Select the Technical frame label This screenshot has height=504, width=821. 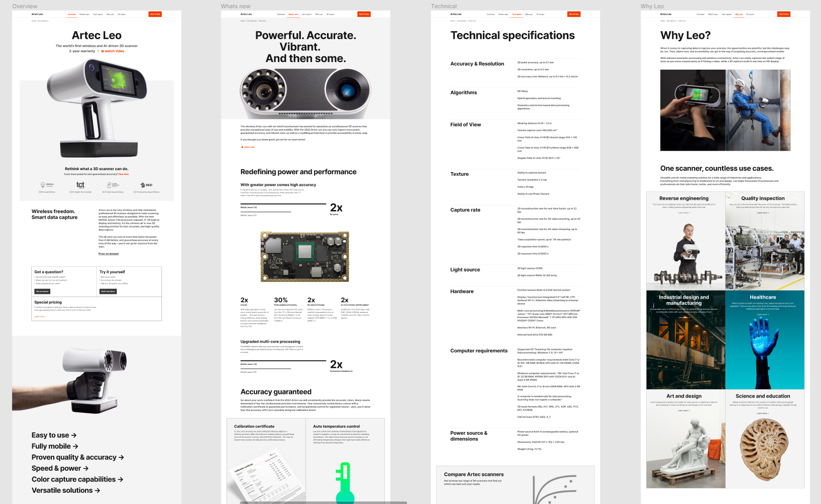444,6
